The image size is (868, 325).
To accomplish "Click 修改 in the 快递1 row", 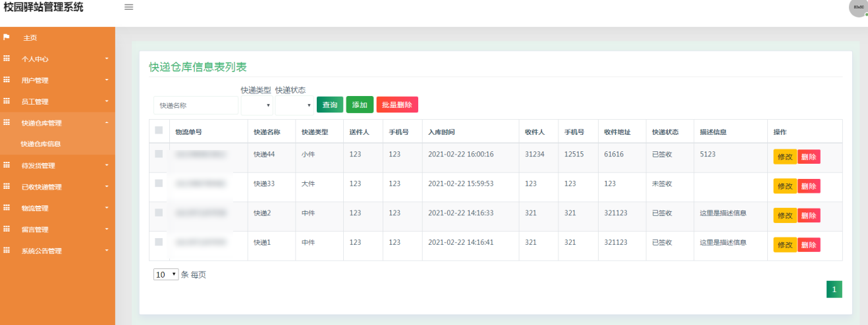I will pyautogui.click(x=785, y=245).
